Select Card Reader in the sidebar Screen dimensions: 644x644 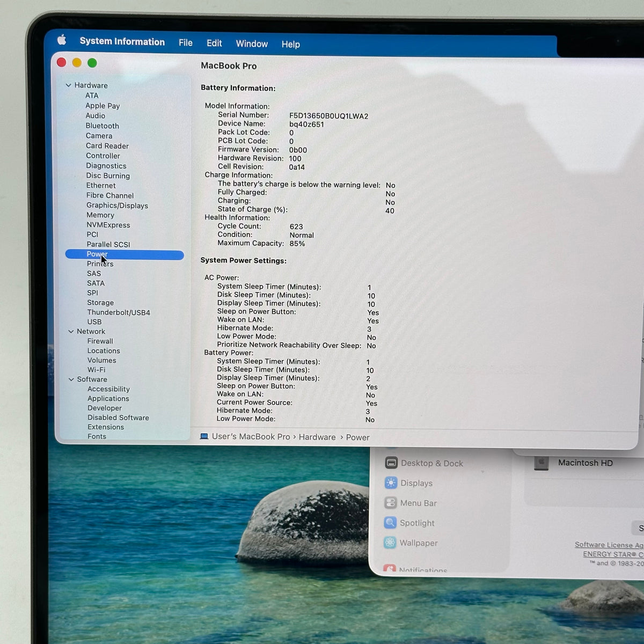(107, 146)
